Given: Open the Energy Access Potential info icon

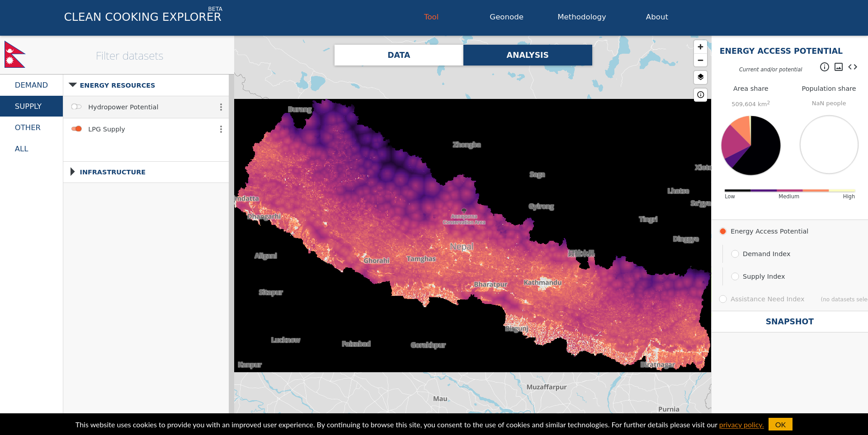Looking at the screenshot, I should point(824,67).
